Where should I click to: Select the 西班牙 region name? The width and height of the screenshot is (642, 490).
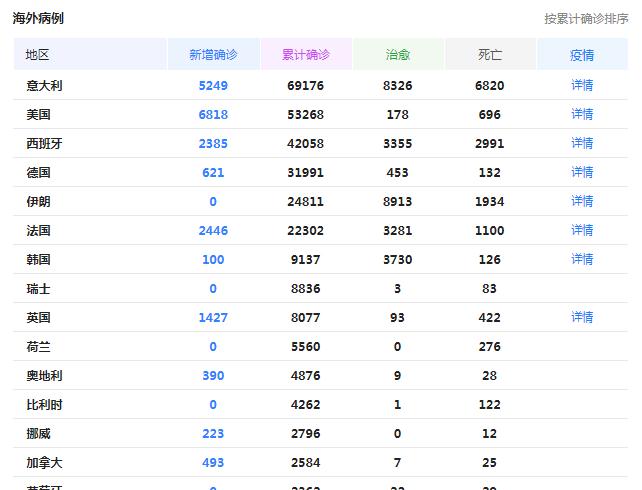click(x=44, y=144)
